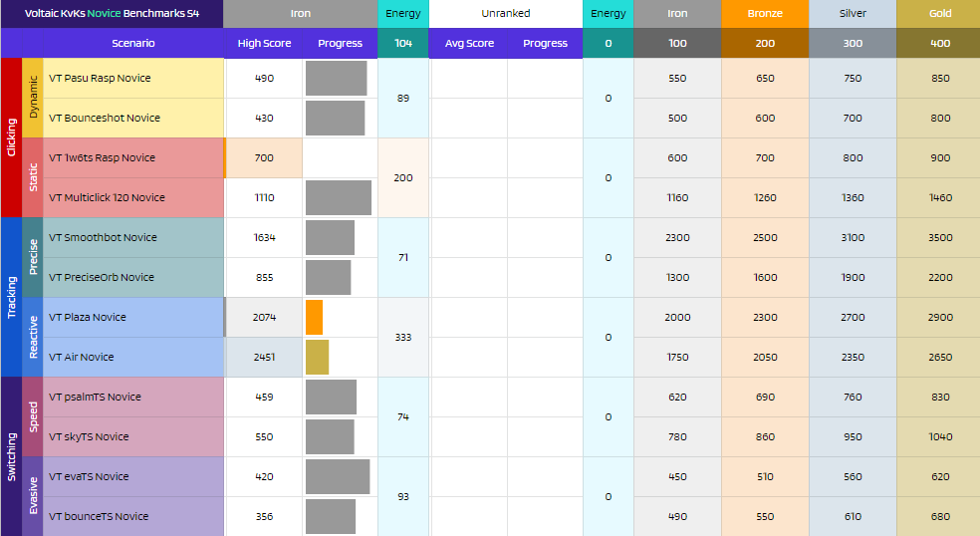Click the high score 2074 cell
Viewport: 980px width, 536px height.
coord(264,317)
